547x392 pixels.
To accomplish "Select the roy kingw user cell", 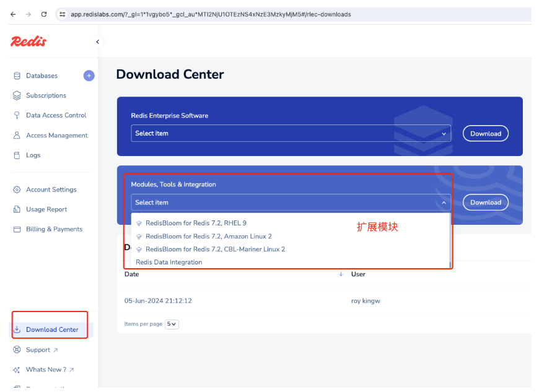I will (x=365, y=301).
